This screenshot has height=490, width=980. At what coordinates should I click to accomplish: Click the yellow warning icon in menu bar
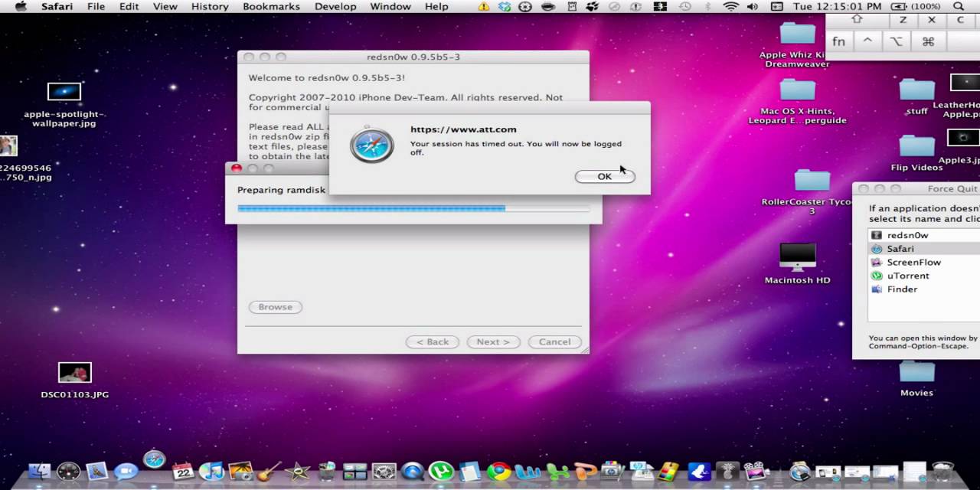pyautogui.click(x=483, y=6)
